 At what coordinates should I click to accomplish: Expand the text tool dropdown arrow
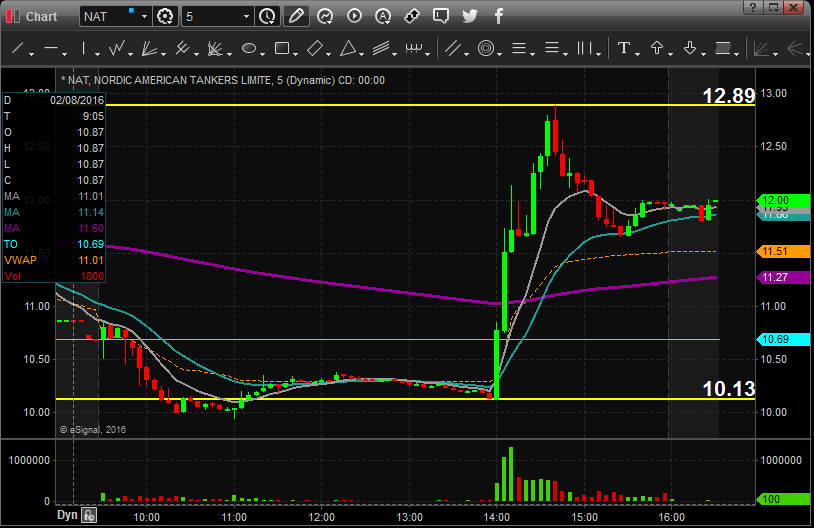[x=637, y=53]
